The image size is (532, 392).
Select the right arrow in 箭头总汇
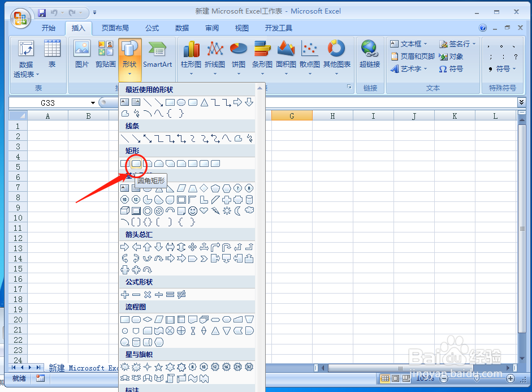125,247
